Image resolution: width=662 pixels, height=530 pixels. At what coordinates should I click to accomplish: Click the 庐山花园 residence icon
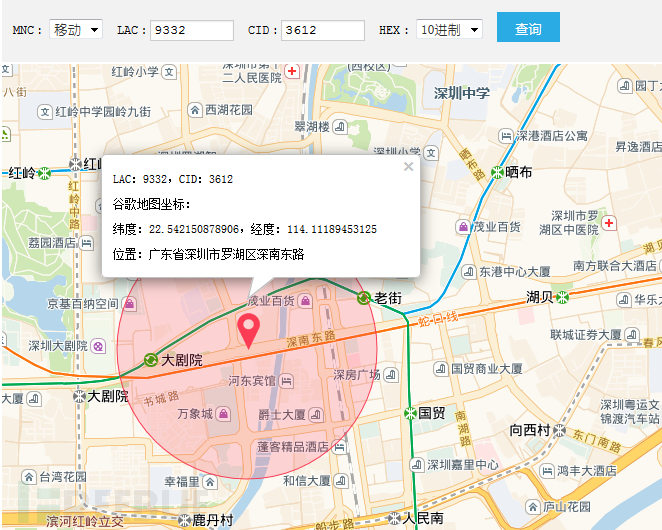(x=533, y=506)
